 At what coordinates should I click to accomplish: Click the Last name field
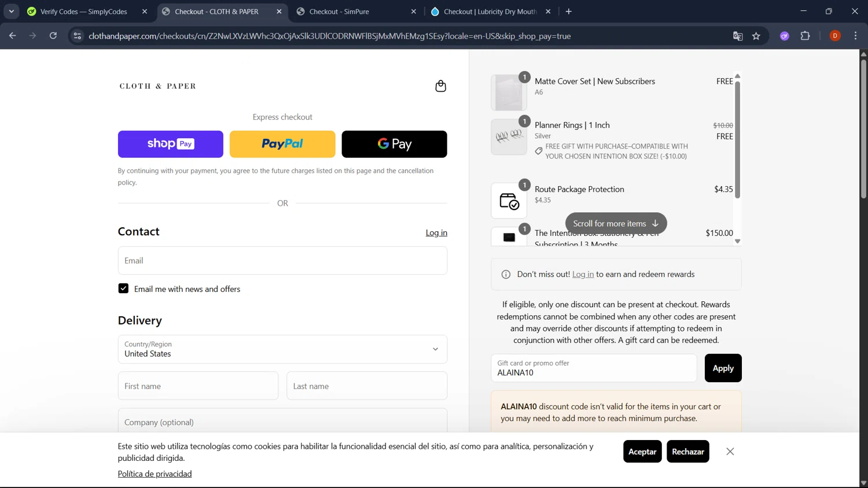pos(367,386)
